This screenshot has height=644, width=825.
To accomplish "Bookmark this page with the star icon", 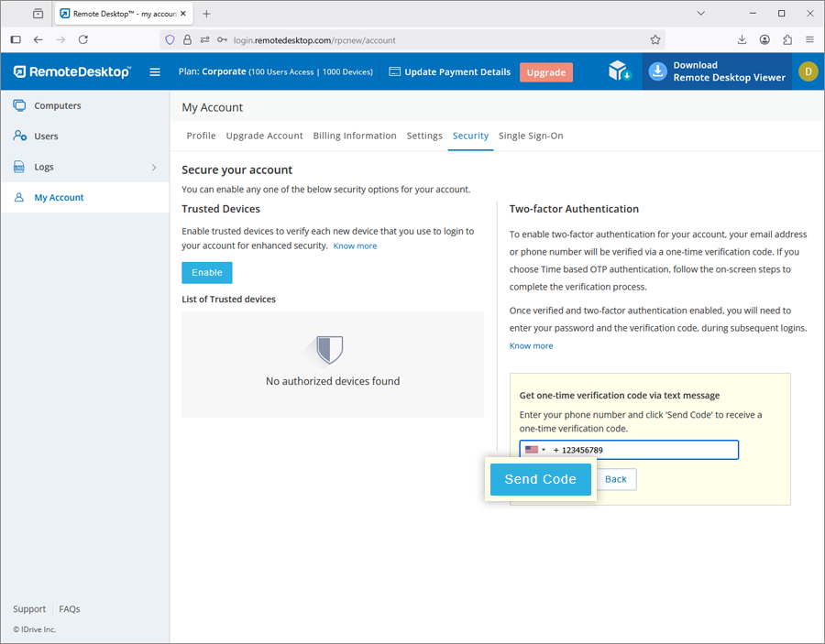I will 655,39.
